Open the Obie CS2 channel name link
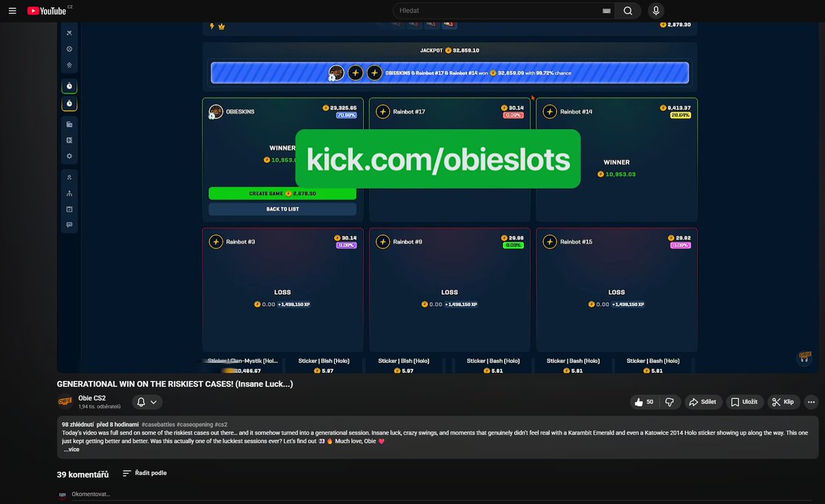Screen dimensions: 825x504 point(92,398)
